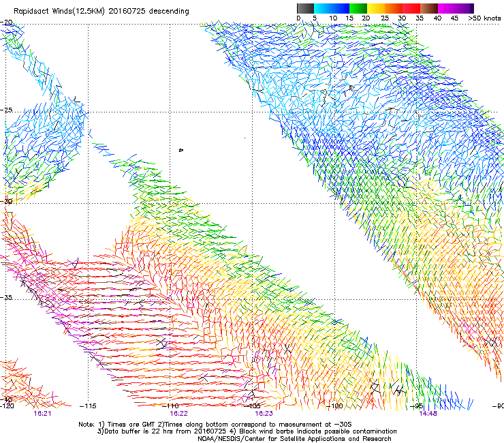Click the '>50 knots' legend label

(x=484, y=18)
